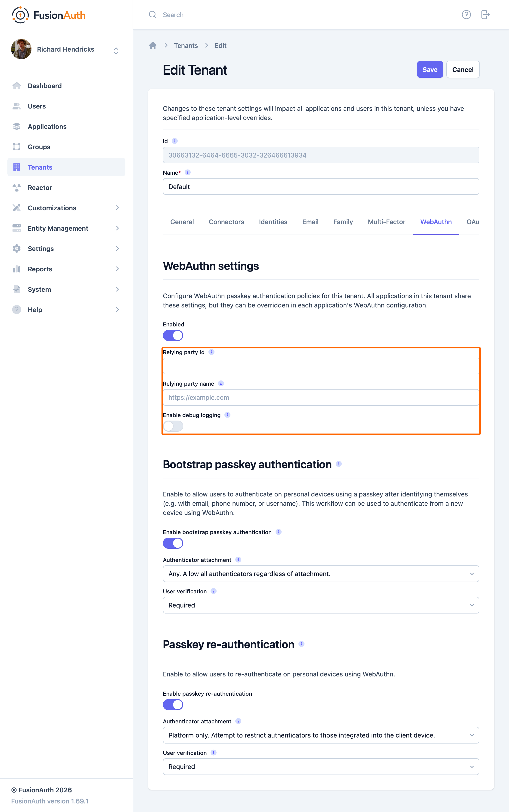Click the Customizations icon in sidebar
Image resolution: width=509 pixels, height=812 pixels.
[x=16, y=208]
